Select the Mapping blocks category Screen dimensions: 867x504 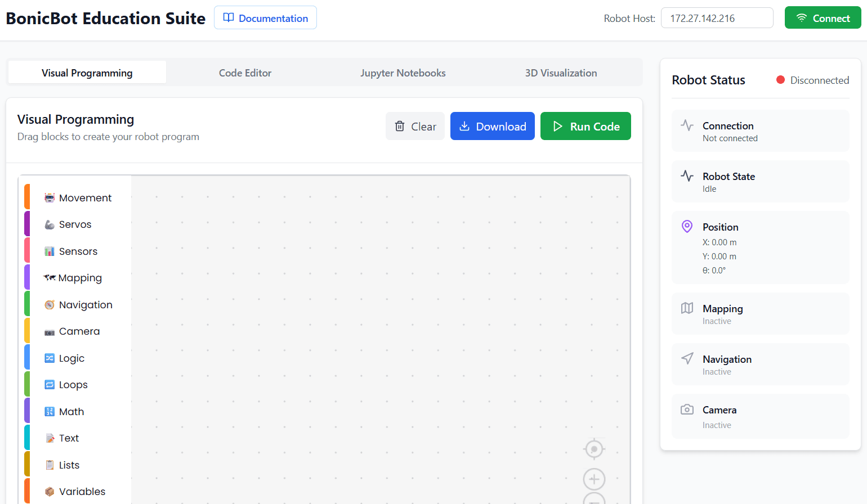79,277
